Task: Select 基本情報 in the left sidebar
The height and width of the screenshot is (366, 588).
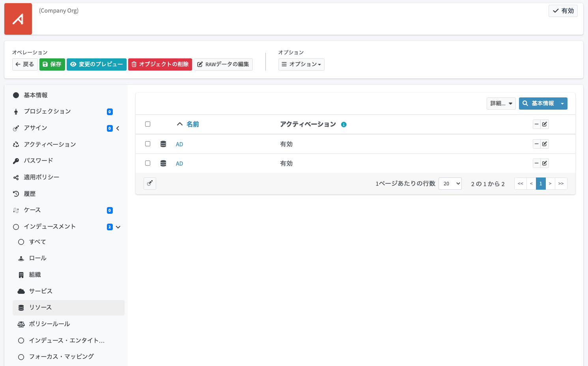Action: point(35,95)
